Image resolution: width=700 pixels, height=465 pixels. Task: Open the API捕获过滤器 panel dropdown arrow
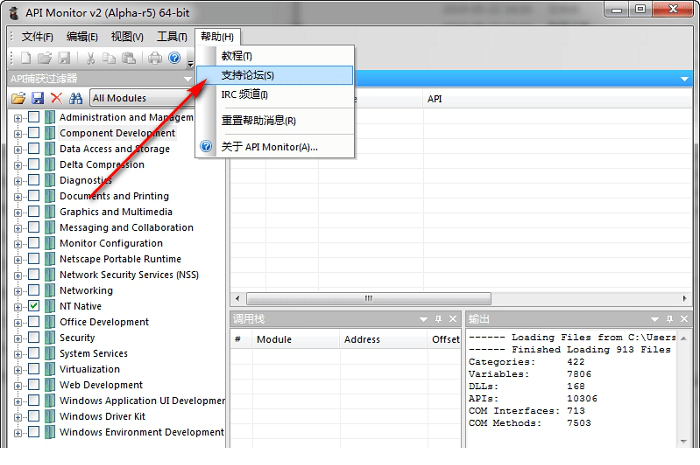(188, 79)
